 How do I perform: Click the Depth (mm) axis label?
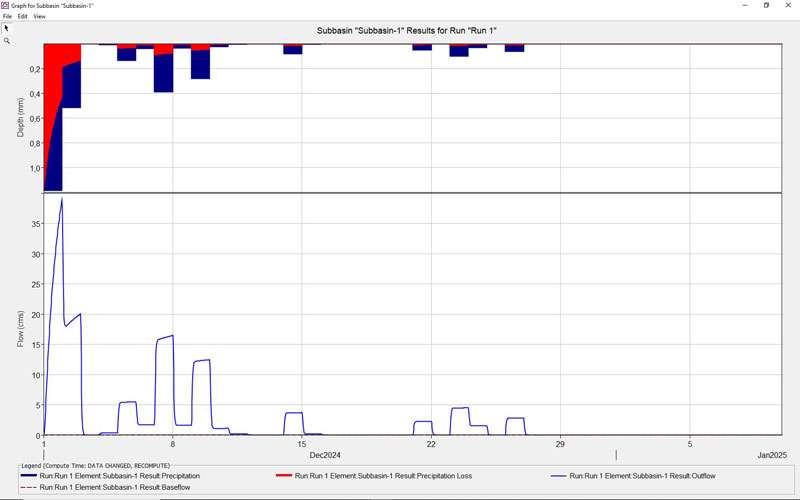[x=21, y=118]
